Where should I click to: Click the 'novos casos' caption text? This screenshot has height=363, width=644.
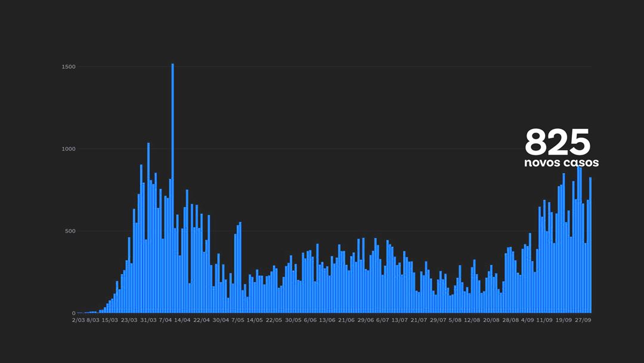(561, 162)
